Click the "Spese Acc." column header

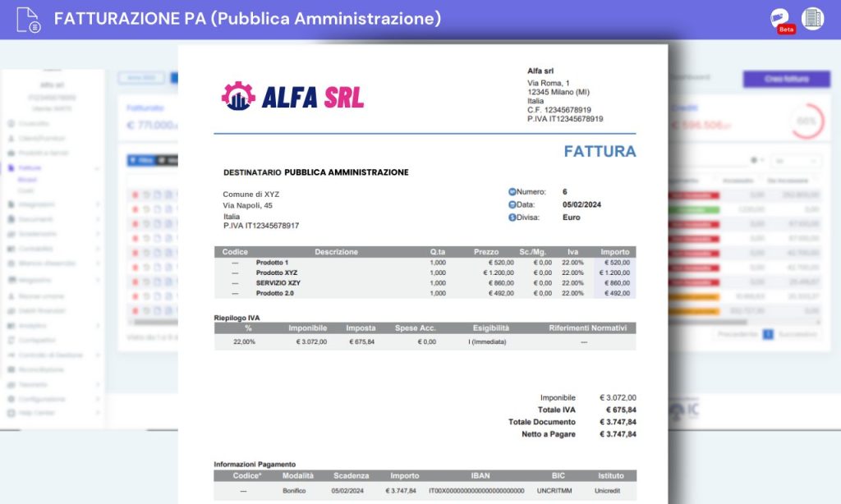pos(415,328)
